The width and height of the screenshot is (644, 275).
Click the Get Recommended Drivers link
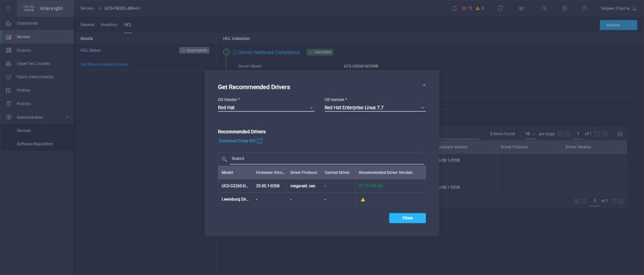pyautogui.click(x=104, y=65)
